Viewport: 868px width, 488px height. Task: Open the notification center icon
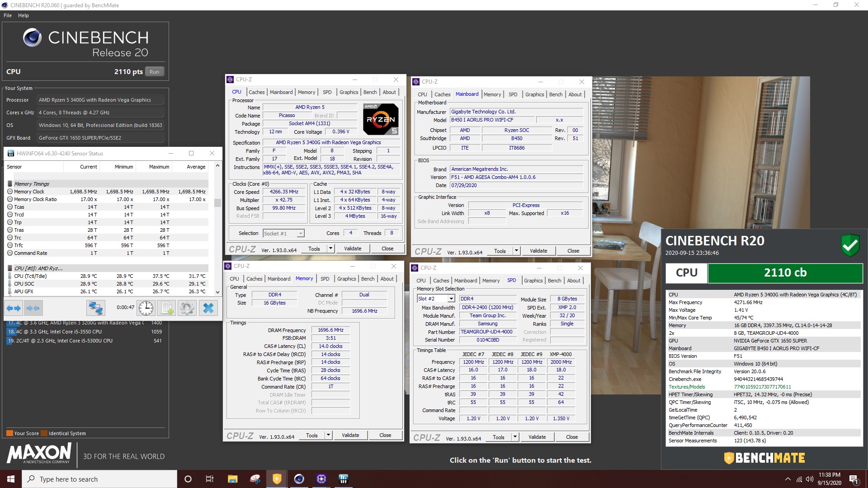[854, 479]
